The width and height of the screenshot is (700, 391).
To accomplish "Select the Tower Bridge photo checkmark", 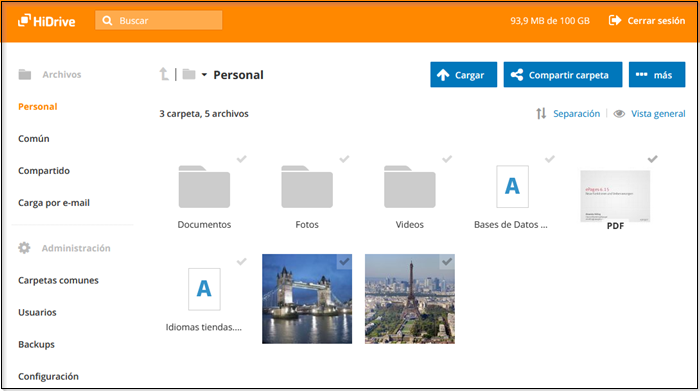I will click(344, 262).
